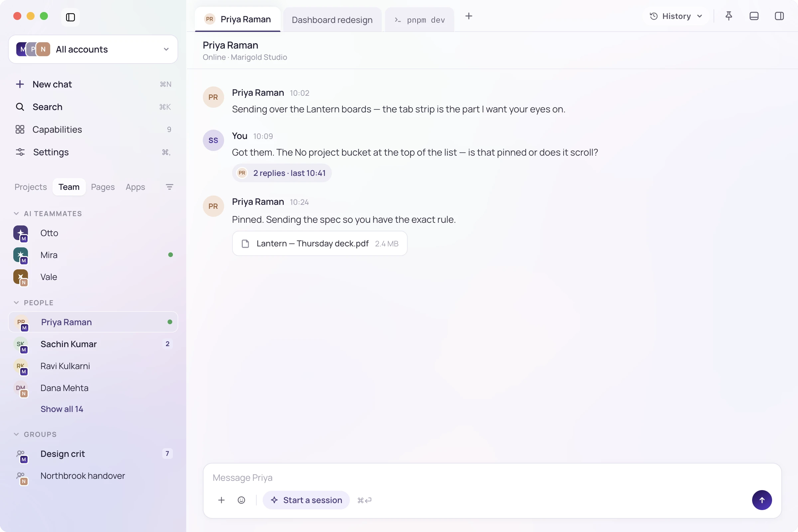Collapse the People section

click(x=16, y=303)
